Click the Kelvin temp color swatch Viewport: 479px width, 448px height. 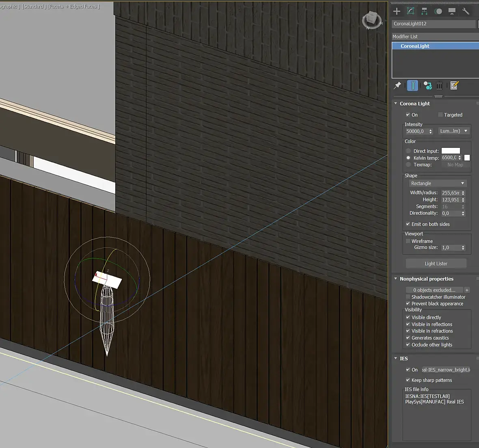(467, 158)
